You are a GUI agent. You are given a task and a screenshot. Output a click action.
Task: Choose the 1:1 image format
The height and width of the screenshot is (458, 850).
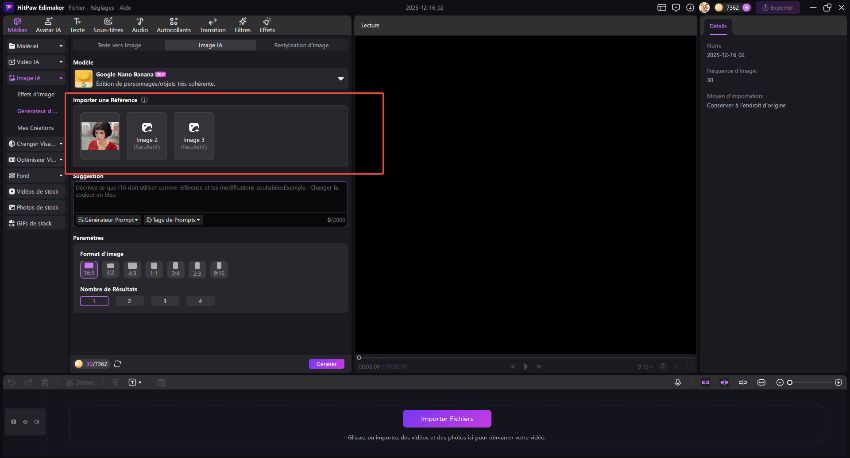pos(153,269)
